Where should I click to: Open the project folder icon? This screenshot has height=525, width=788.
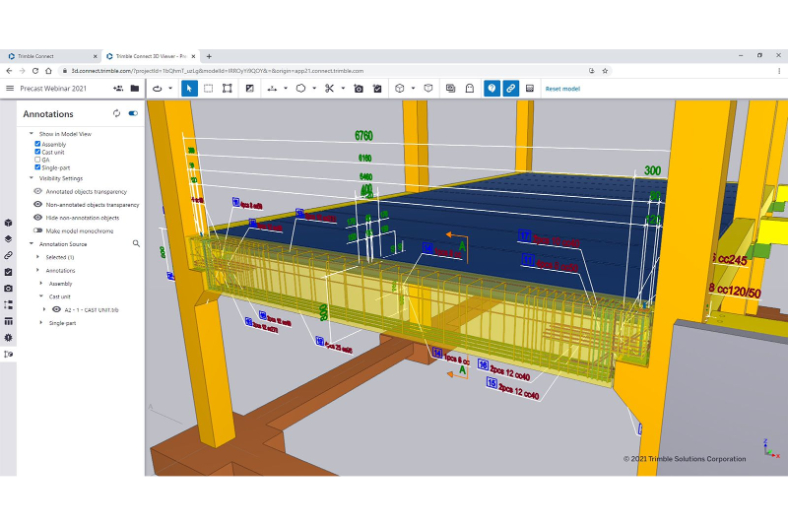(x=135, y=88)
